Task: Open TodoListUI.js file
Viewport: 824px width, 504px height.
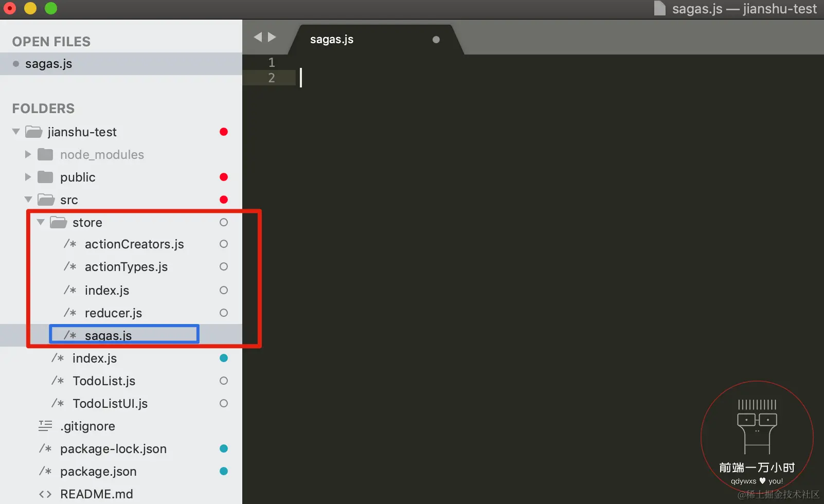Action: pyautogui.click(x=110, y=404)
